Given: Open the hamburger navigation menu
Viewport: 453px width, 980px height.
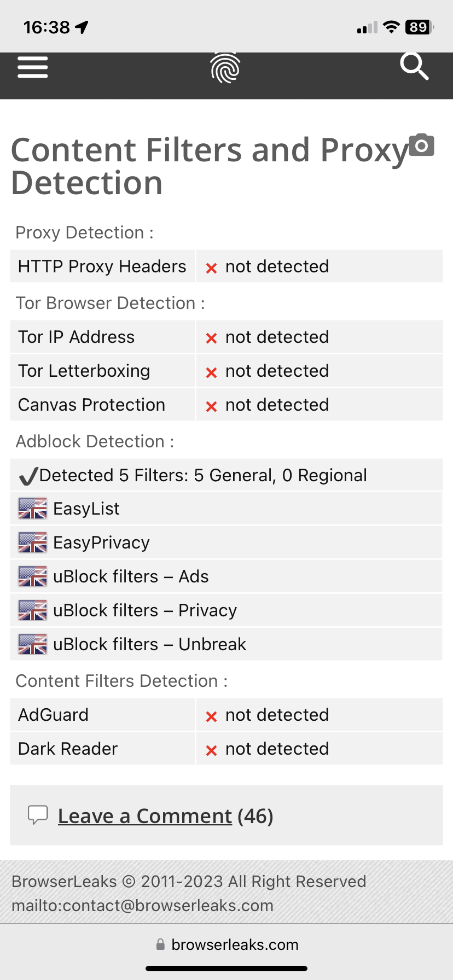Looking at the screenshot, I should click(32, 67).
